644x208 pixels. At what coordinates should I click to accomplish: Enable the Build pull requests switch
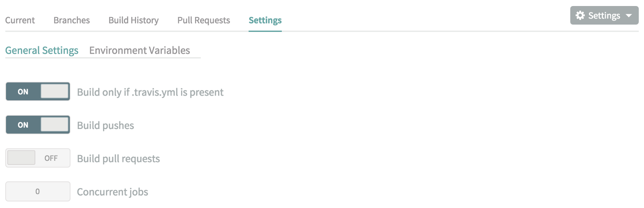pyautogui.click(x=38, y=158)
